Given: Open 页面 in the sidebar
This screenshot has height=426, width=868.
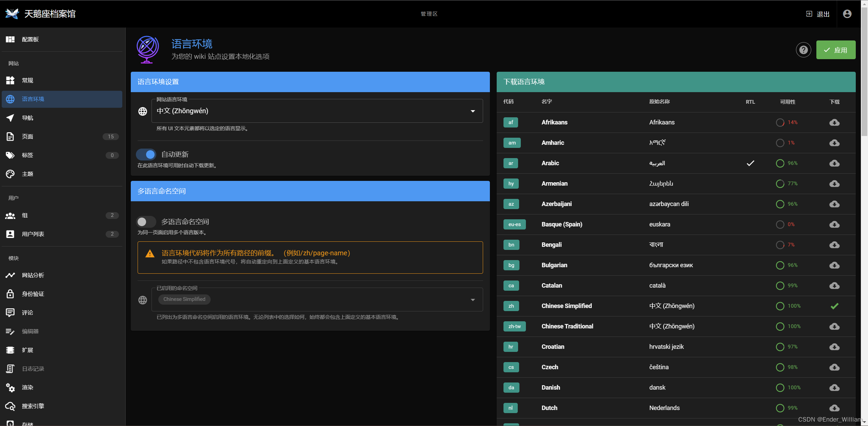Looking at the screenshot, I should [62, 136].
